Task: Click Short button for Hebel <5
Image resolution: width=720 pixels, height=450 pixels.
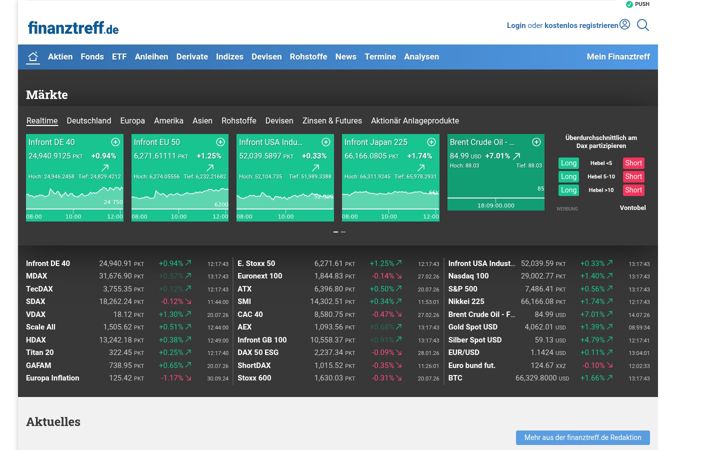Action: point(633,163)
